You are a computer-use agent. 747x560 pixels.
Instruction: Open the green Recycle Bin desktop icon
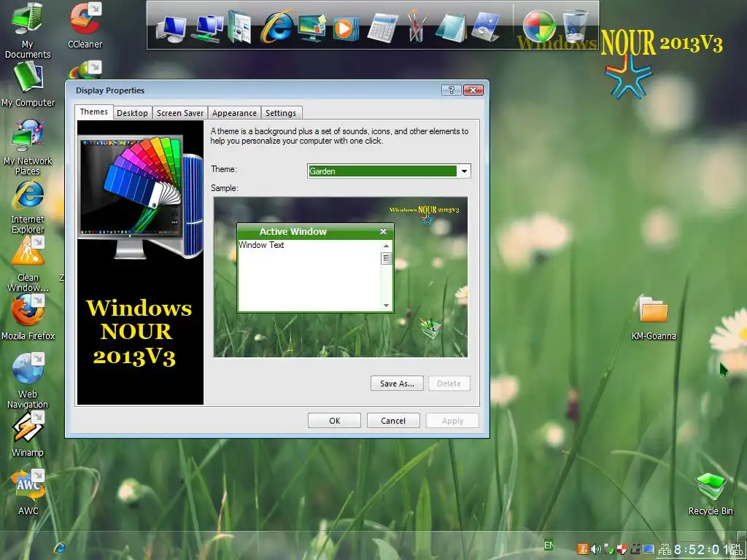pos(711,494)
